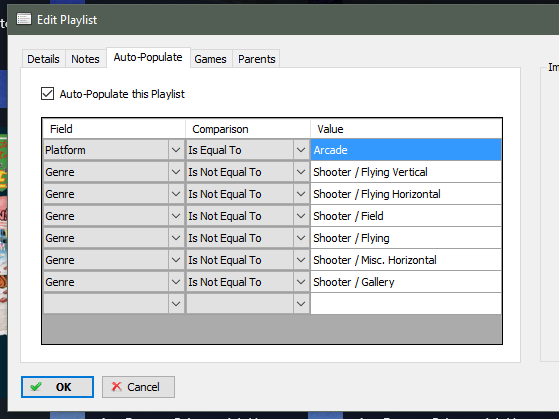
Task: Open the Parents tab
Action: tap(257, 59)
